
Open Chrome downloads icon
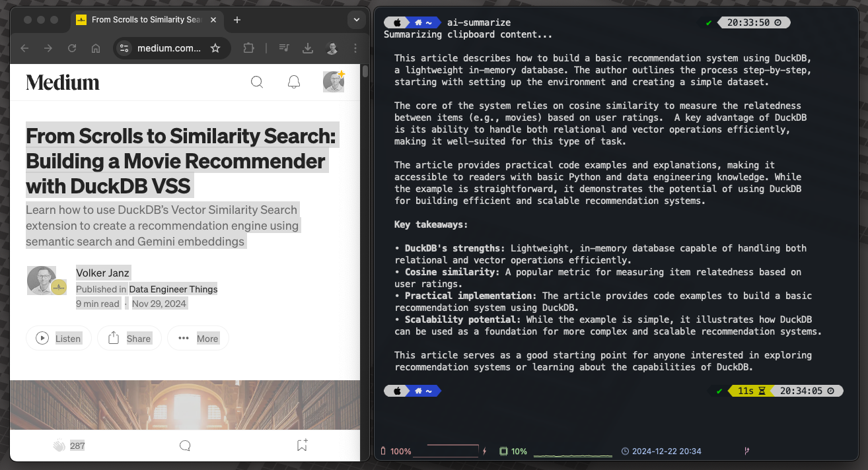[308, 48]
